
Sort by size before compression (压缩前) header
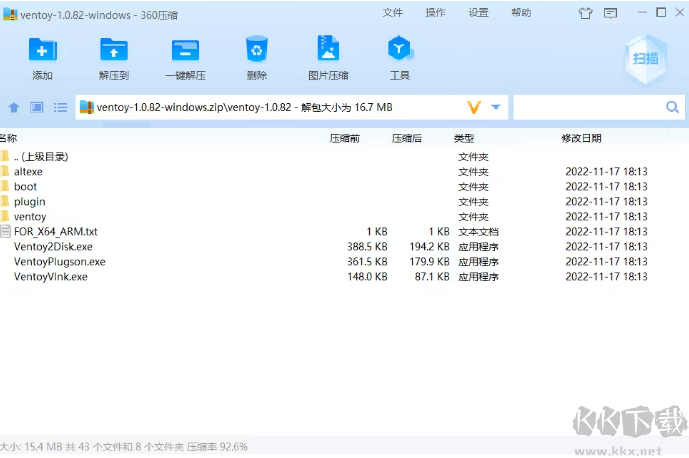[345, 138]
